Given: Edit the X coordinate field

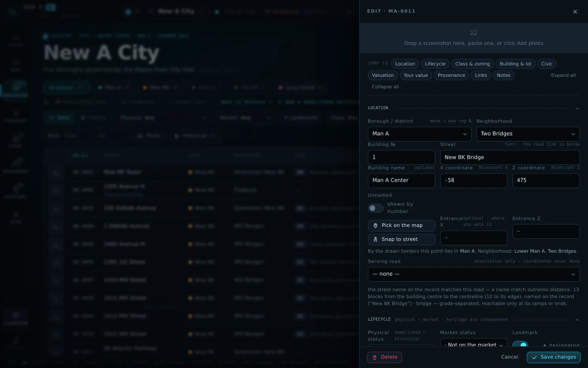Looking at the screenshot, I should (474, 180).
